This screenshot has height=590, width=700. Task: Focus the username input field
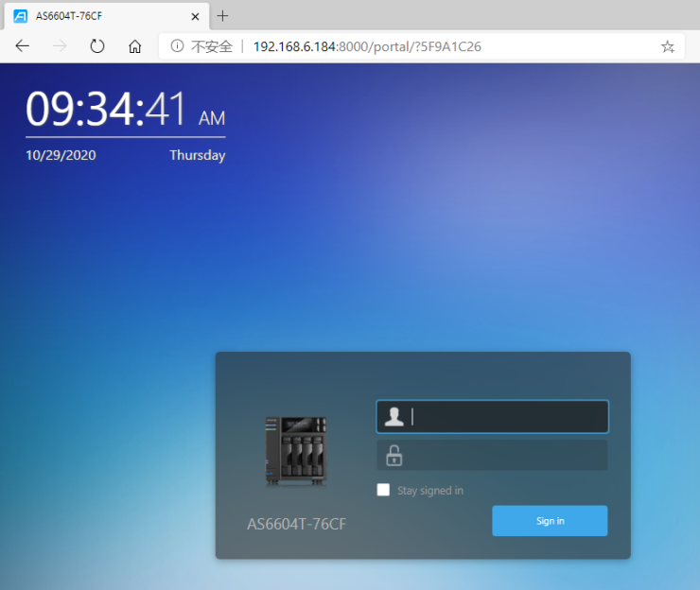point(493,416)
